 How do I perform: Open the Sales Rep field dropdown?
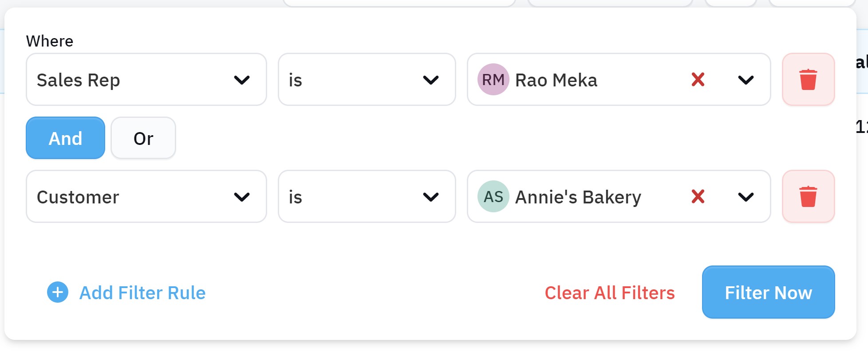click(146, 80)
